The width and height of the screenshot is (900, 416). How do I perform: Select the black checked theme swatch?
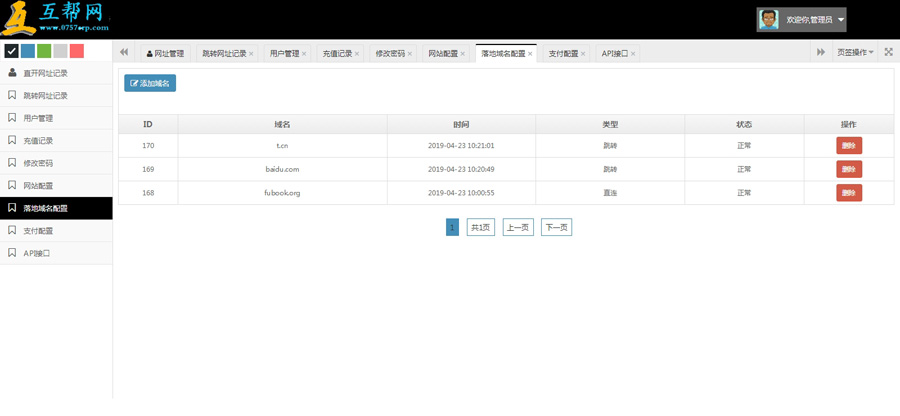tap(12, 51)
